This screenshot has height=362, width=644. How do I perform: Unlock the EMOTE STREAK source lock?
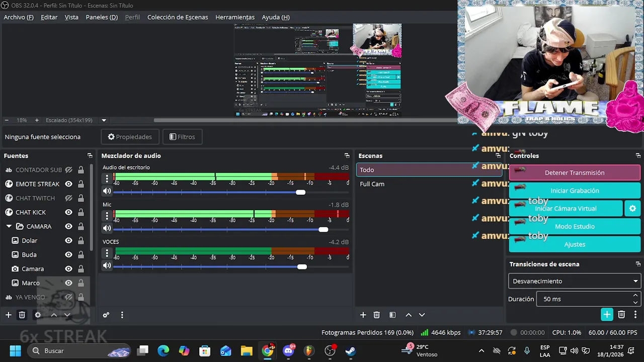pyautogui.click(x=80, y=184)
